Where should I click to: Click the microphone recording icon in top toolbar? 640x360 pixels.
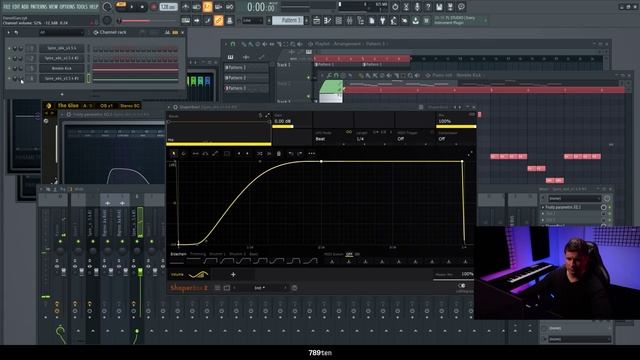click(x=417, y=7)
